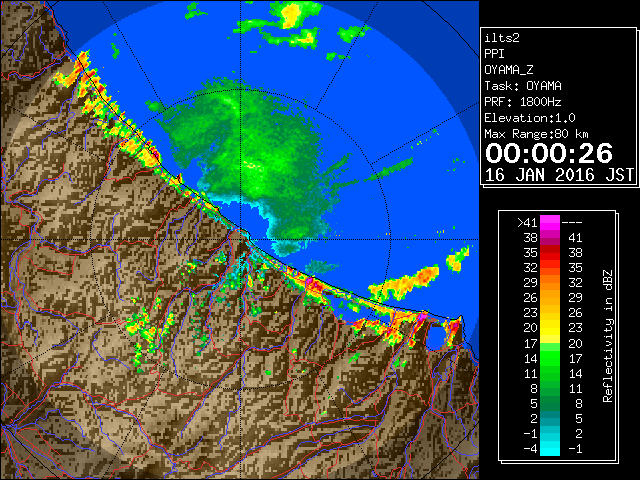The image size is (640, 480).
Task: Click the '>41' legend label
Action: pyautogui.click(x=527, y=222)
